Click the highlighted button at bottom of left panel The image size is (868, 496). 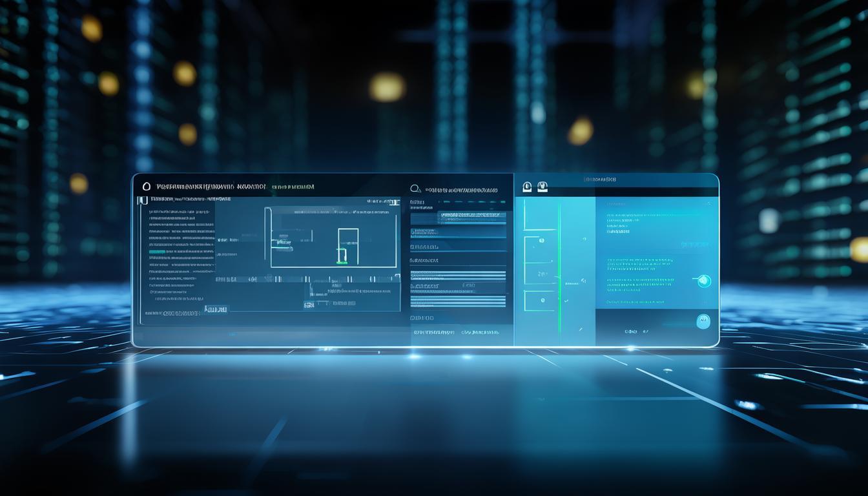pos(216,310)
